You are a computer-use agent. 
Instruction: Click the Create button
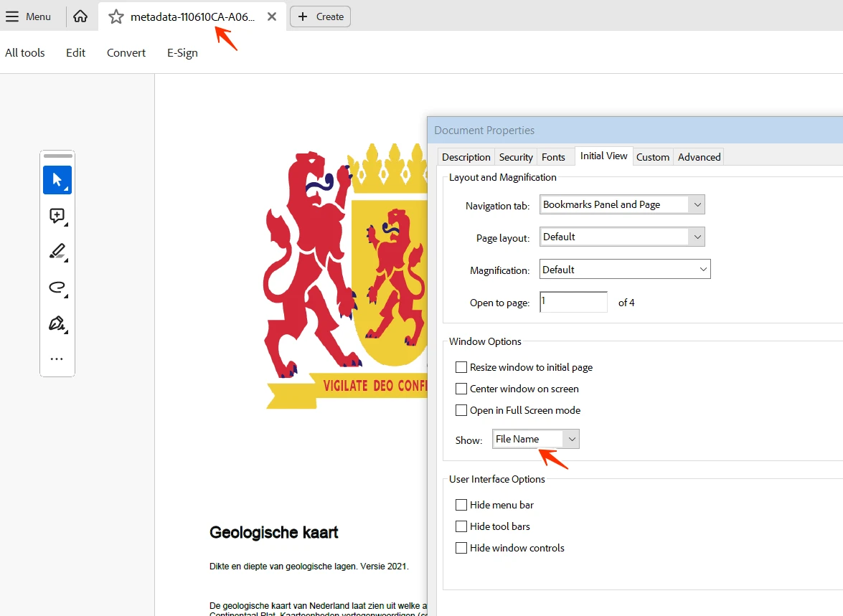(321, 16)
